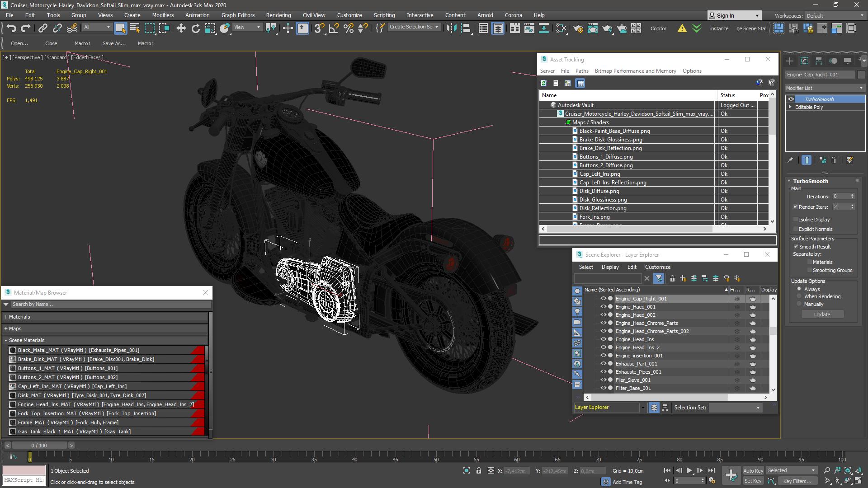Click the object color swatch next to name
Image resolution: width=868 pixels, height=488 pixels.
coord(861,75)
